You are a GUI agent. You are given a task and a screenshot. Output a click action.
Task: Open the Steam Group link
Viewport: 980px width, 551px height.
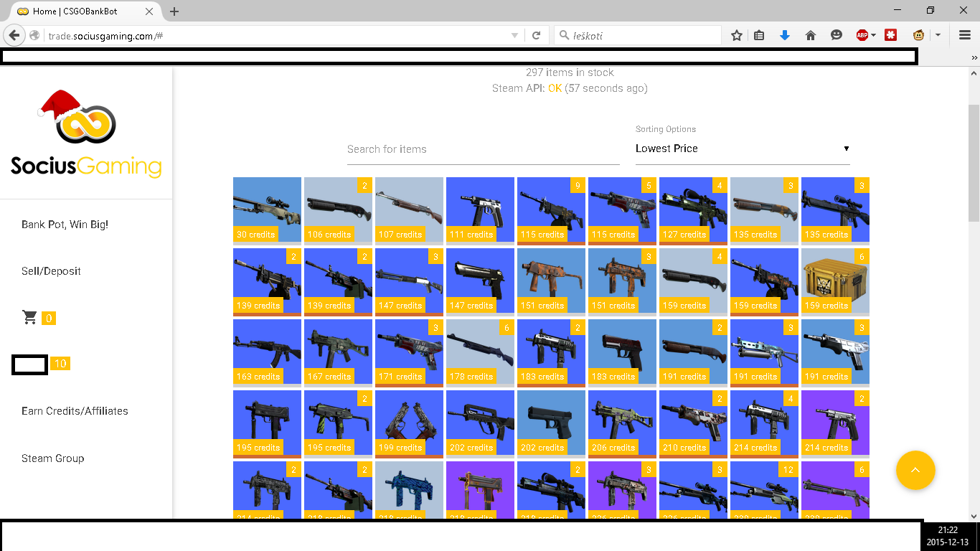(52, 458)
